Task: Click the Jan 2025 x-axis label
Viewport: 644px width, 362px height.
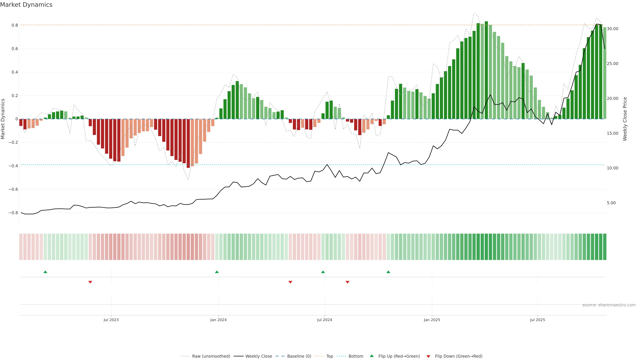Action: pyautogui.click(x=432, y=320)
